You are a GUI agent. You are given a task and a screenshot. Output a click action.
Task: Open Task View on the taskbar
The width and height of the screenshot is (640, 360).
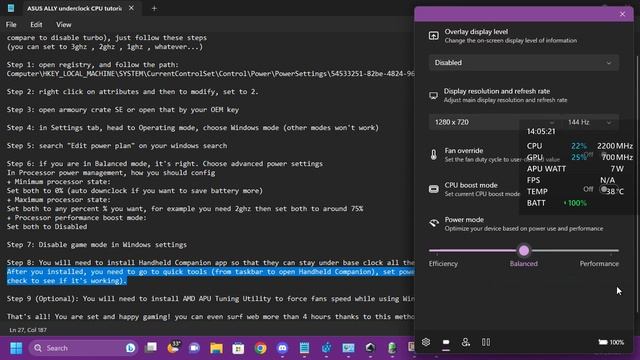tap(151, 348)
